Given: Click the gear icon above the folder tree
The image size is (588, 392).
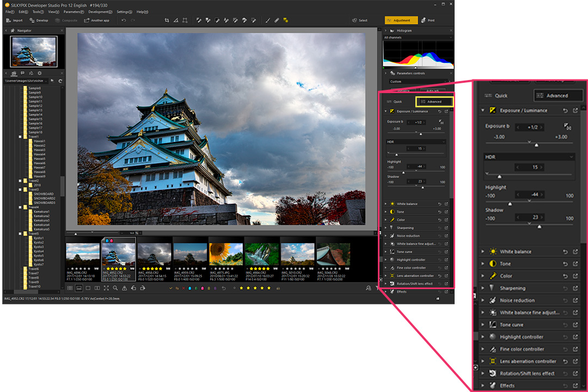Looking at the screenshot, I should (39, 73).
